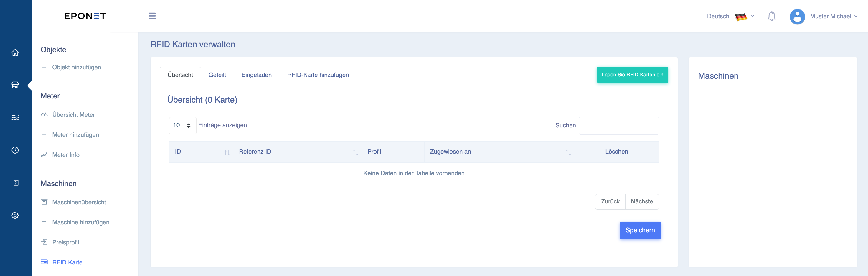
Task: Open Maschine hinzufügen link
Action: tap(81, 222)
